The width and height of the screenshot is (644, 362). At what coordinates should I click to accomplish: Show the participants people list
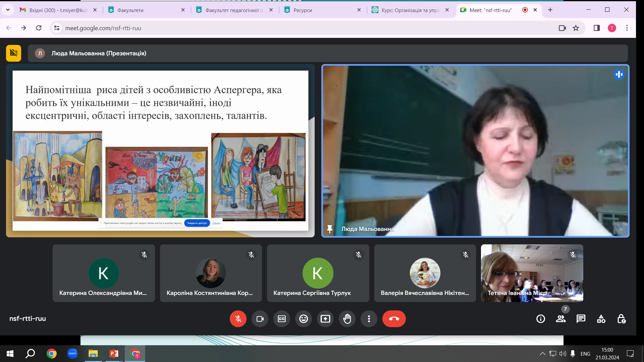[560, 319]
